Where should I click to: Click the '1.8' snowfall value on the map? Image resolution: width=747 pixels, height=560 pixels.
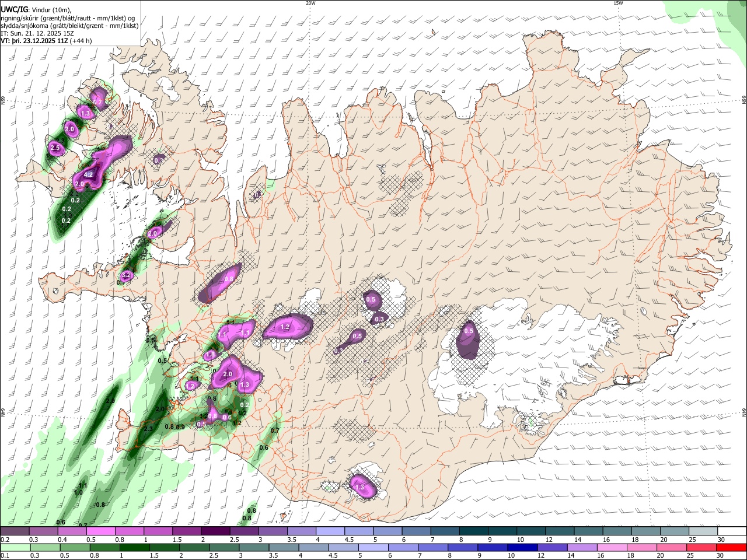point(211,354)
